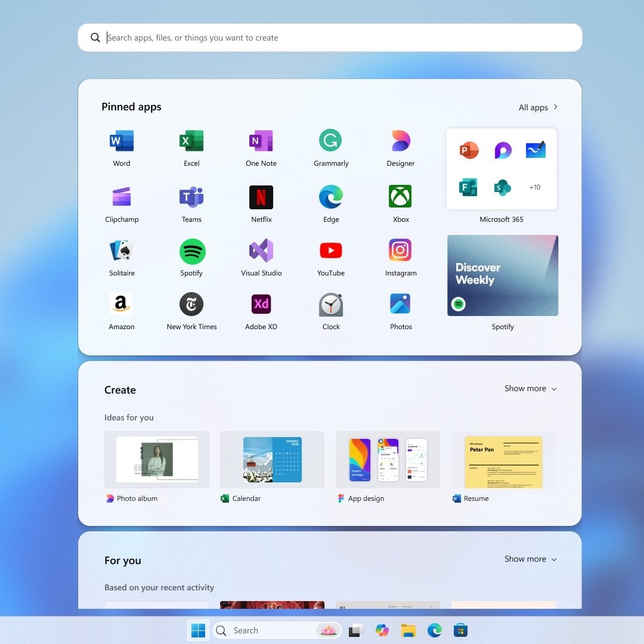644x644 pixels.
Task: Click the Photo album label
Action: coord(137,498)
